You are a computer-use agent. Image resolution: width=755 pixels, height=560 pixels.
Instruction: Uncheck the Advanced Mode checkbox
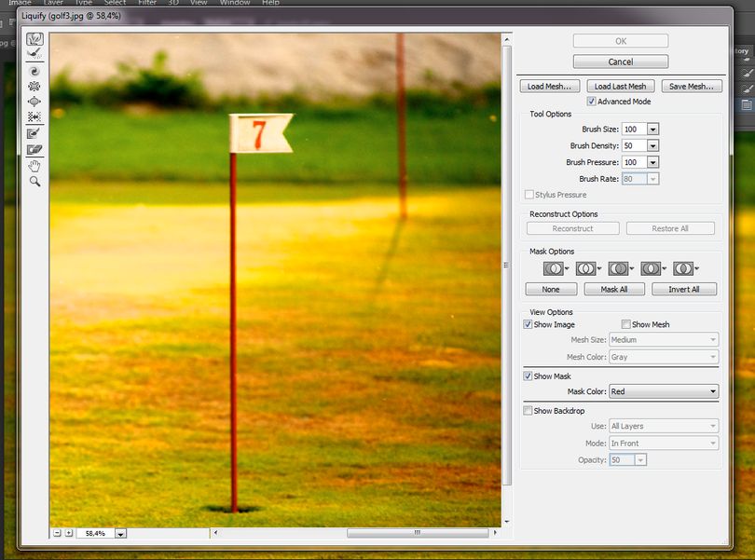pos(591,102)
